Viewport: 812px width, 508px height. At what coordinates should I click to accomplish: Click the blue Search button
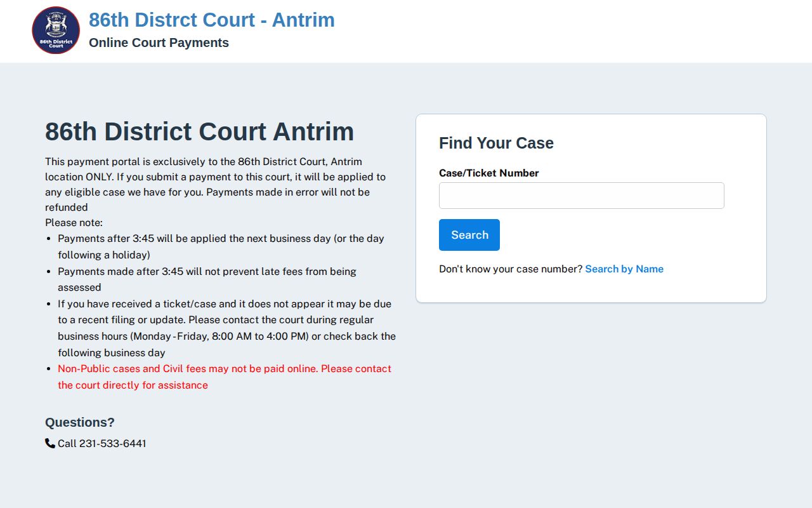coord(469,235)
